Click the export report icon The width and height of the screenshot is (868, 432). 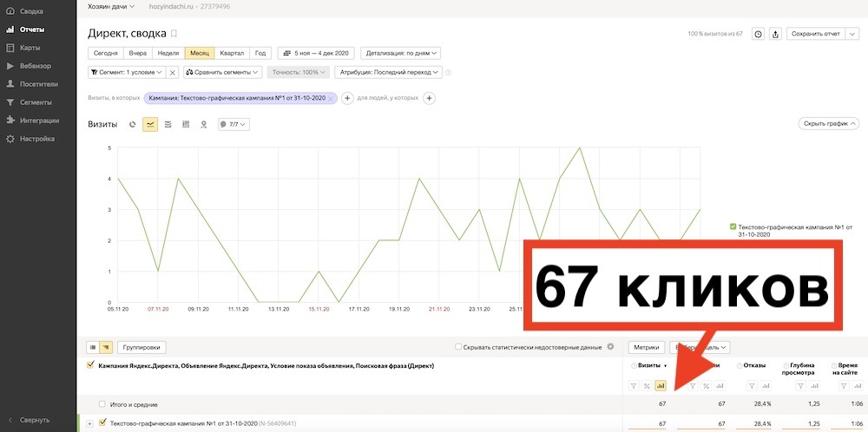point(775,35)
